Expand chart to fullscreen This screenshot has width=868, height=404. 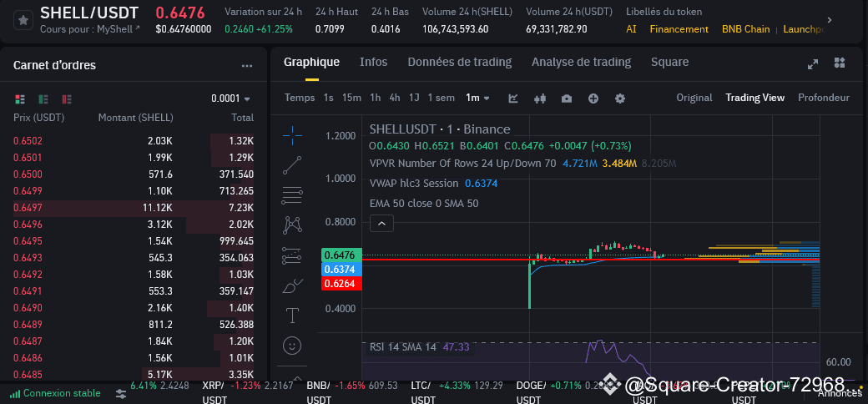pyautogui.click(x=813, y=63)
